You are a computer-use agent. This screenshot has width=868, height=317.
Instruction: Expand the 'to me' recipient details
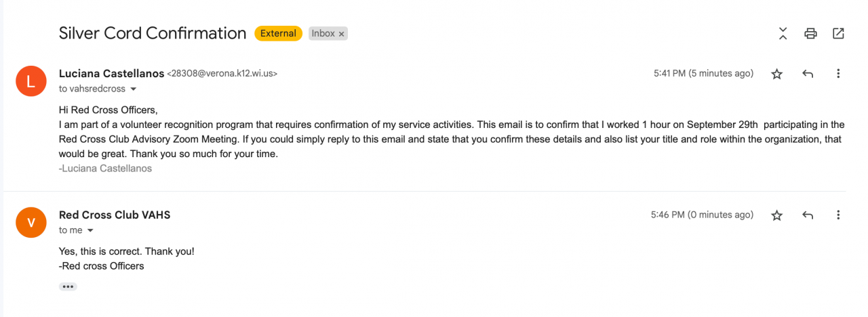[90, 231]
